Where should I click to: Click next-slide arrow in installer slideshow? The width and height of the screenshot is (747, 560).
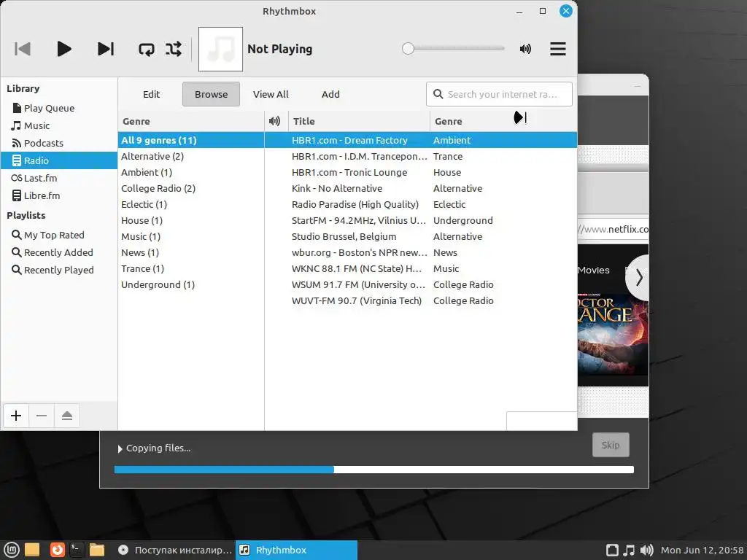[639, 278]
